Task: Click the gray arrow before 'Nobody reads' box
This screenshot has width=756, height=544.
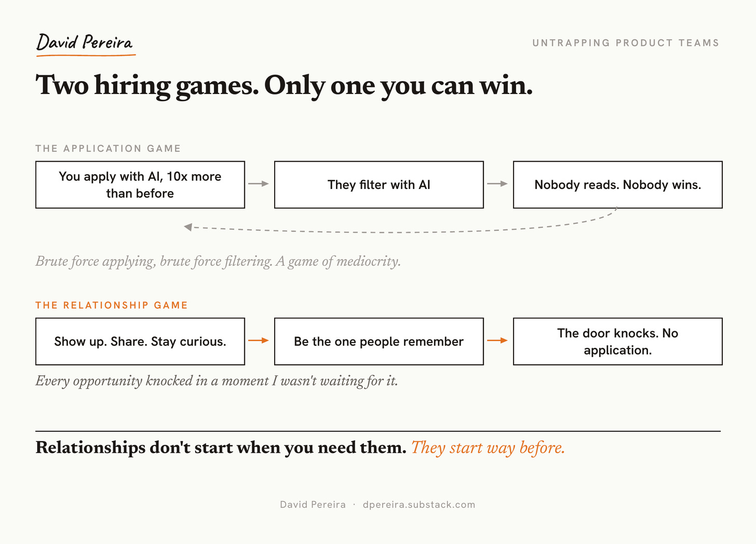Action: [497, 184]
